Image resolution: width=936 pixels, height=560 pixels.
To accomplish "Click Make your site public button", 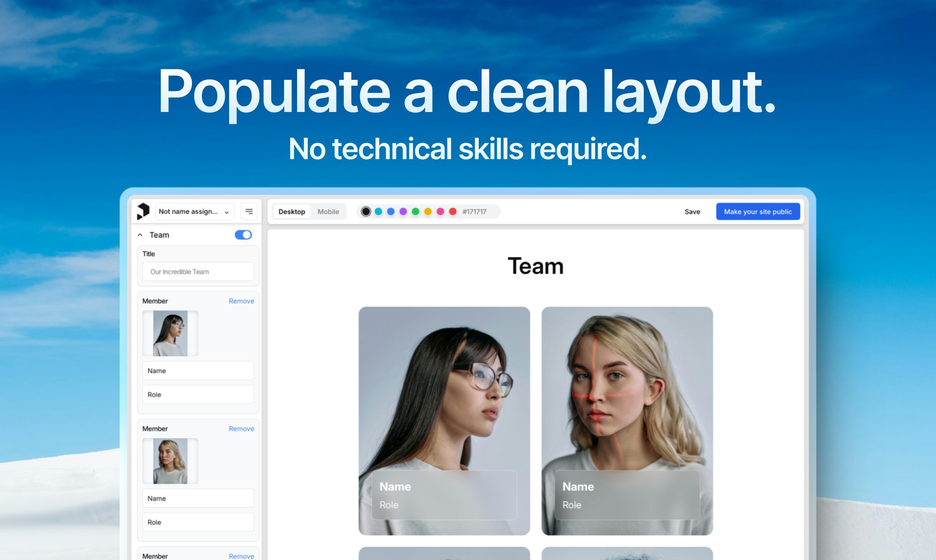I will (x=758, y=212).
